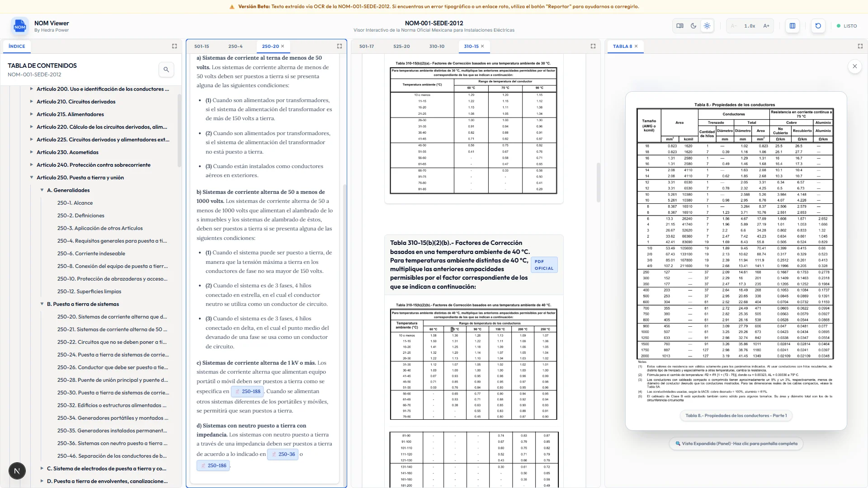Open 250-1. Alcance in the tree

[x=75, y=203]
